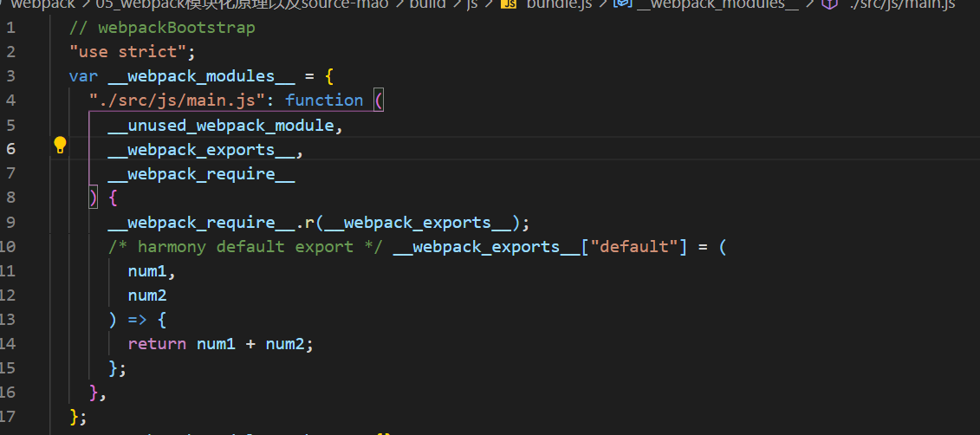This screenshot has height=435, width=980.
Task: Click the '=>' arrow on line 13
Action: (138, 320)
